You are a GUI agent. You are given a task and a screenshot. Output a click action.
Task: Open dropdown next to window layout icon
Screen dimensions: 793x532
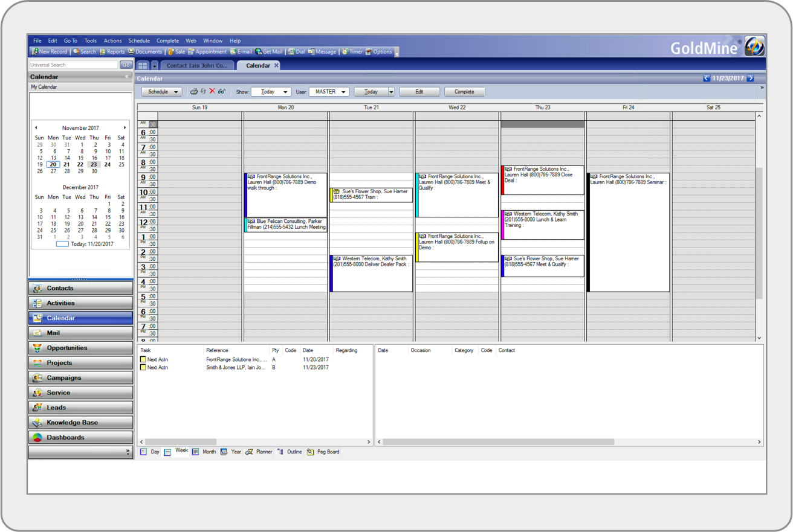point(155,65)
